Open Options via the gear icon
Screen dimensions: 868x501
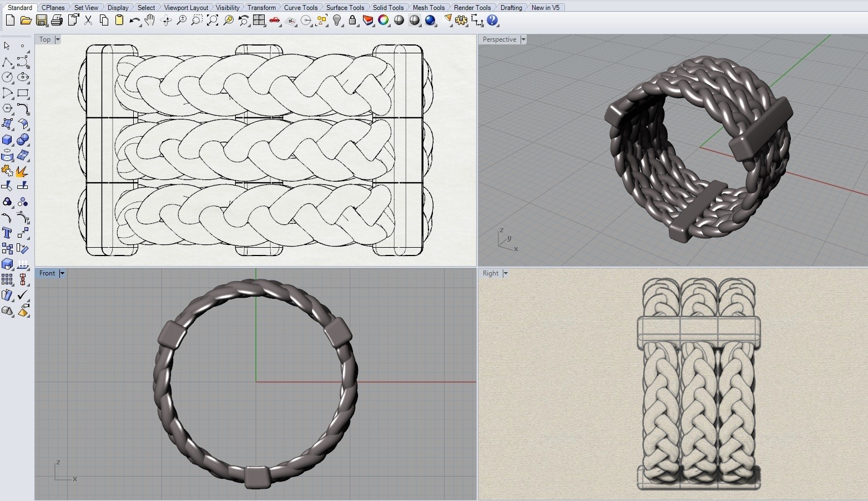(461, 21)
